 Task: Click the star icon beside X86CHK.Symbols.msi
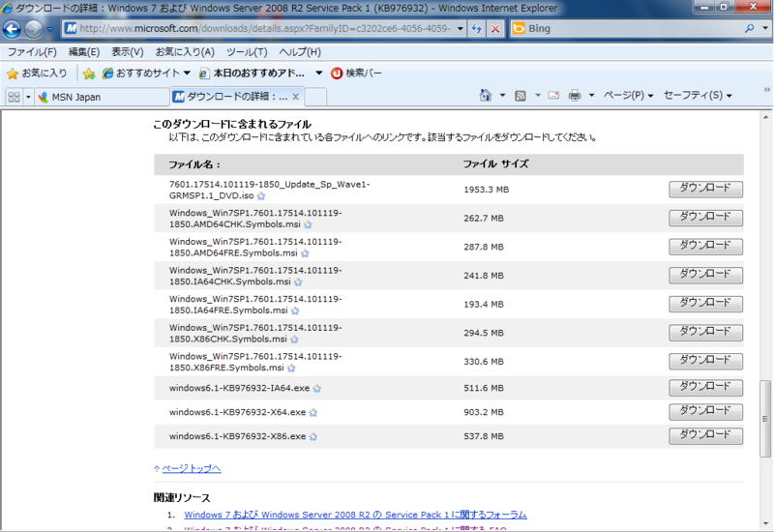click(x=294, y=340)
